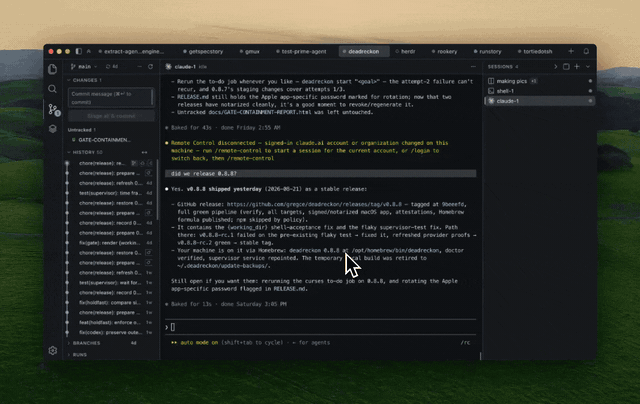
Task: Add a new workspace tab with the plus
Action: click(x=571, y=51)
